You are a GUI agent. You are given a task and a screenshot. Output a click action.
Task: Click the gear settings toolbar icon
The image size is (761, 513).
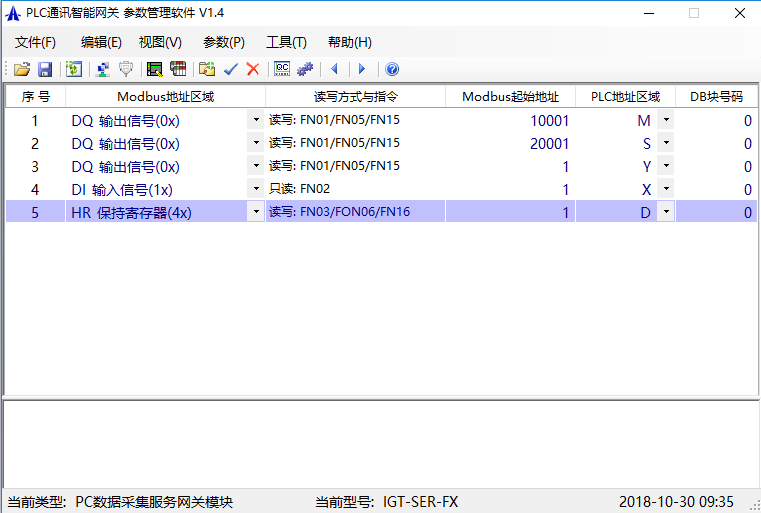(305, 69)
